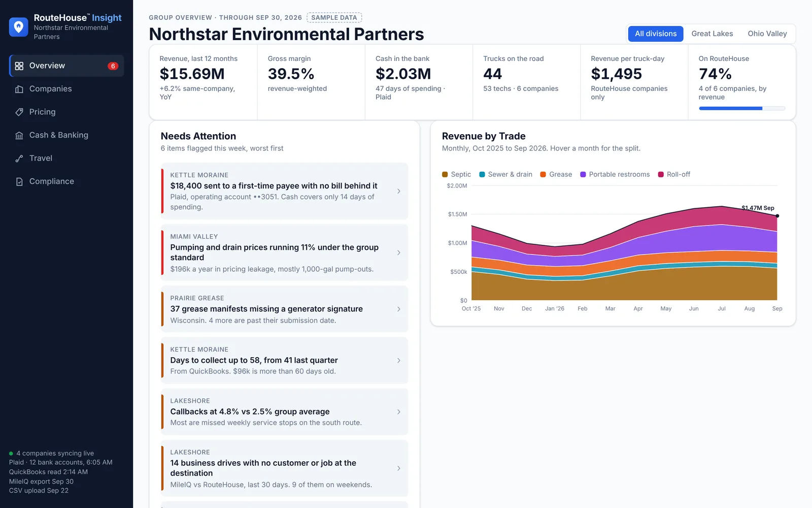Toggle the Roll-off legend swatch
This screenshot has height=508, width=812.
(x=661, y=175)
